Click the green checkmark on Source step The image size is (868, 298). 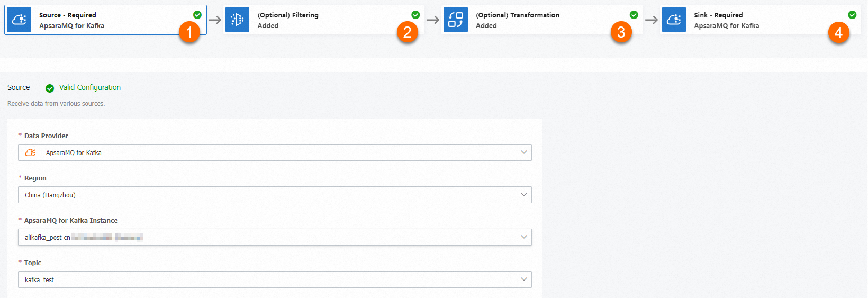[197, 15]
